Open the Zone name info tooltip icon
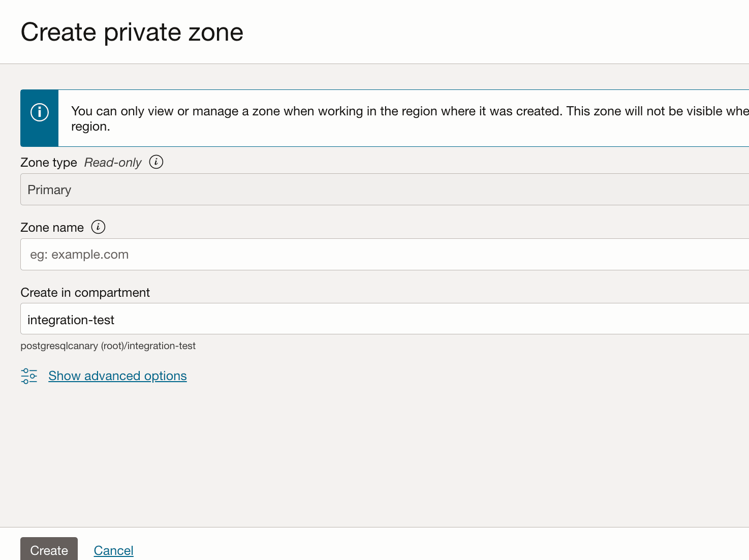Viewport: 749px width, 560px height. (x=98, y=227)
